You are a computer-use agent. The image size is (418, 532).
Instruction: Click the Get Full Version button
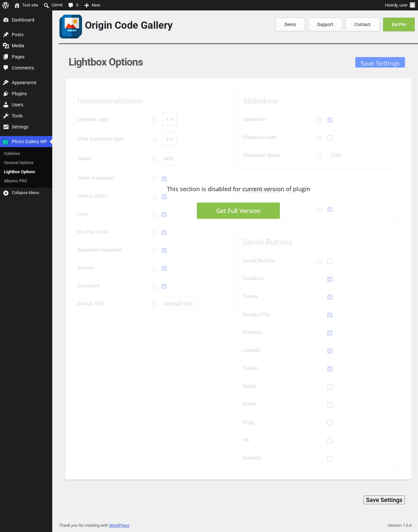click(x=238, y=211)
